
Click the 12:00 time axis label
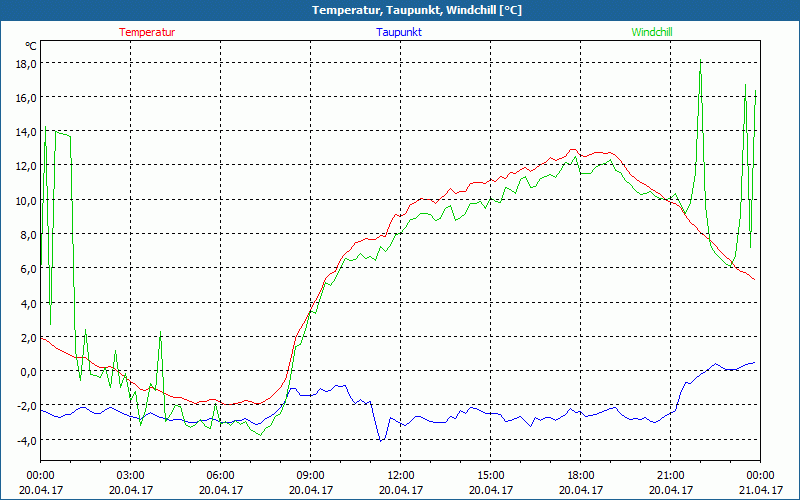[401, 476]
